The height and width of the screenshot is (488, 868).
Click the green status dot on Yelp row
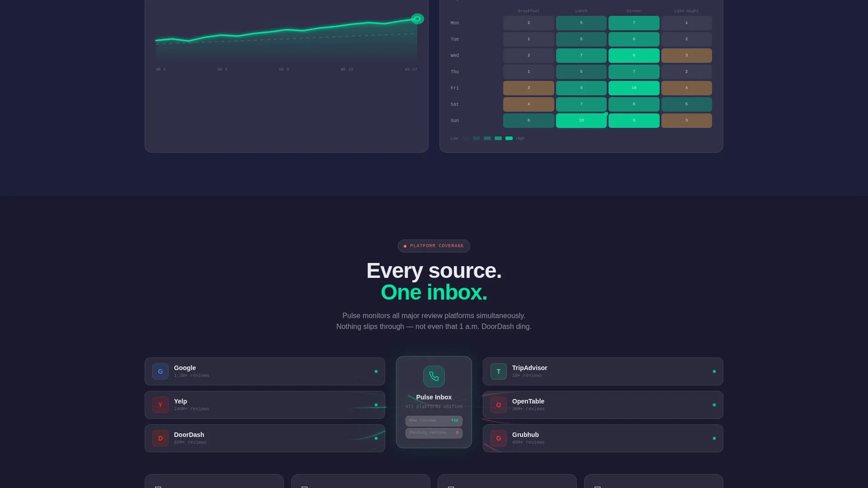tap(376, 405)
